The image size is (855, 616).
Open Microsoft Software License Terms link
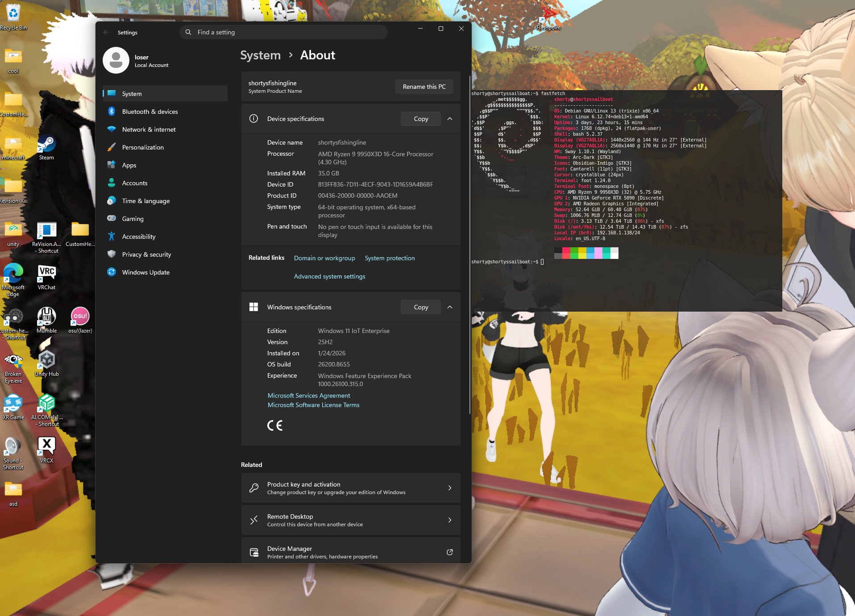pyautogui.click(x=313, y=405)
